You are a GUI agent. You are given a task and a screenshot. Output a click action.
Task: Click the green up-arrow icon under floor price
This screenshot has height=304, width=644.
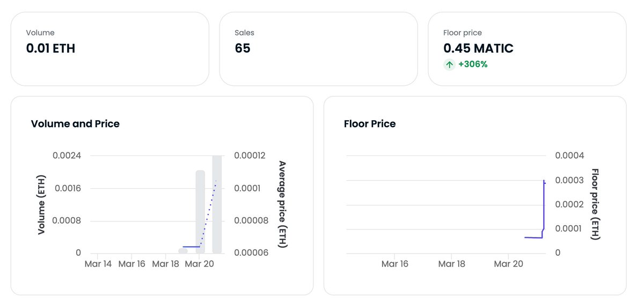[450, 64]
